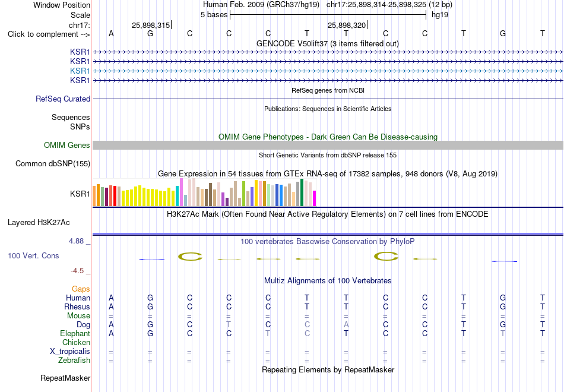This screenshot has width=564, height=392.
Task: Click the dark green bar in GTEx chart
Action: click(x=302, y=192)
